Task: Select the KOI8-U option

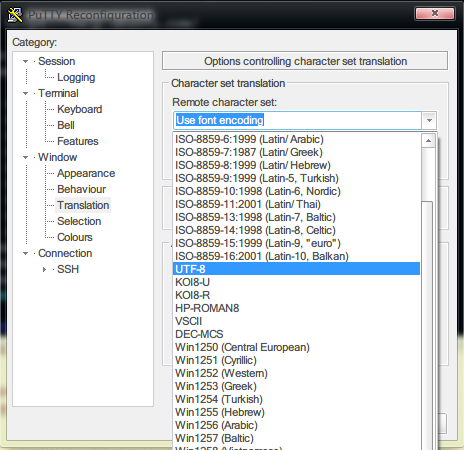Action: pyautogui.click(x=297, y=282)
